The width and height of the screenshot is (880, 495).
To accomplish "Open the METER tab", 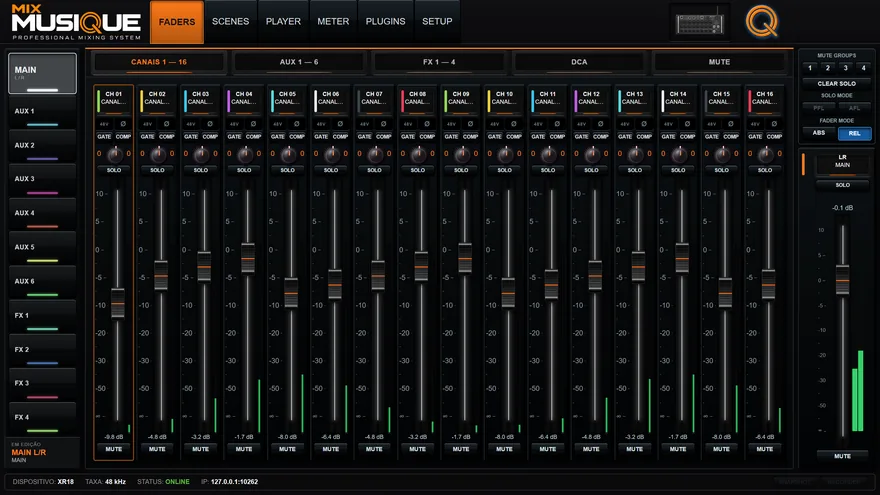I will pos(333,21).
